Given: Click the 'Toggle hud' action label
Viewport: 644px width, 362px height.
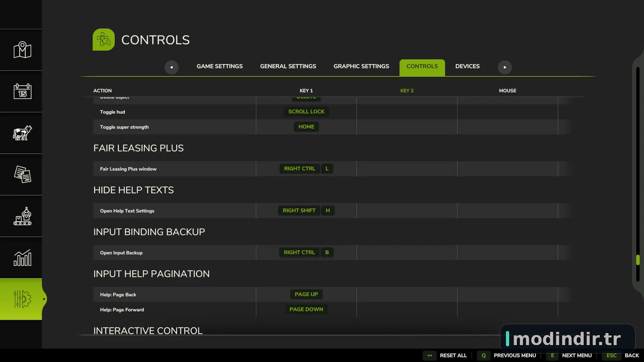Looking at the screenshot, I should [112, 112].
